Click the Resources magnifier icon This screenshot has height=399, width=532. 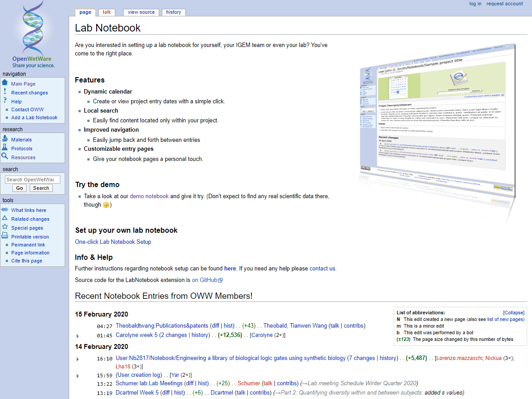pyautogui.click(x=5, y=156)
